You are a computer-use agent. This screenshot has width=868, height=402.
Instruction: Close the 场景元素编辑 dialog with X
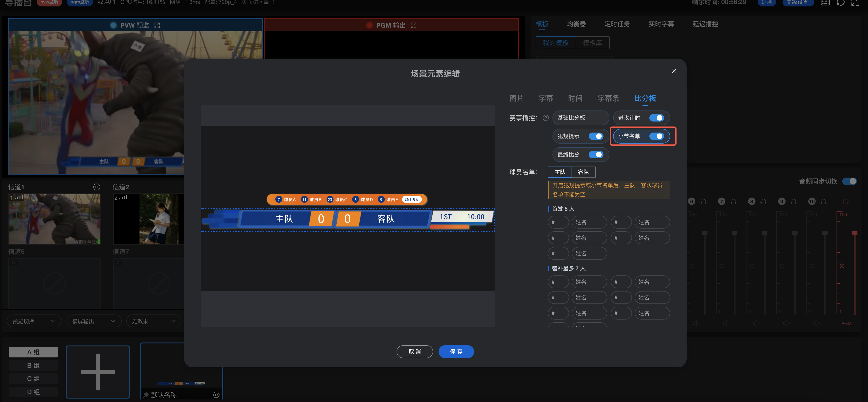(x=674, y=71)
